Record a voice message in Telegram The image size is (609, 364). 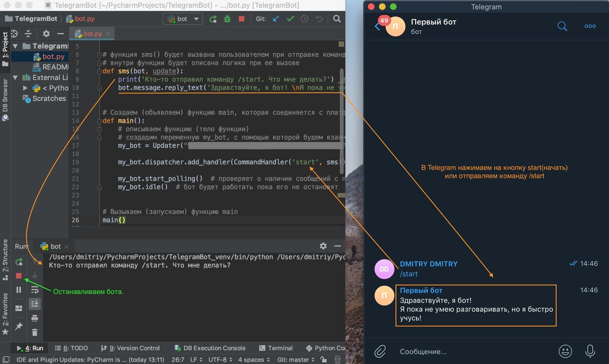[x=590, y=351]
